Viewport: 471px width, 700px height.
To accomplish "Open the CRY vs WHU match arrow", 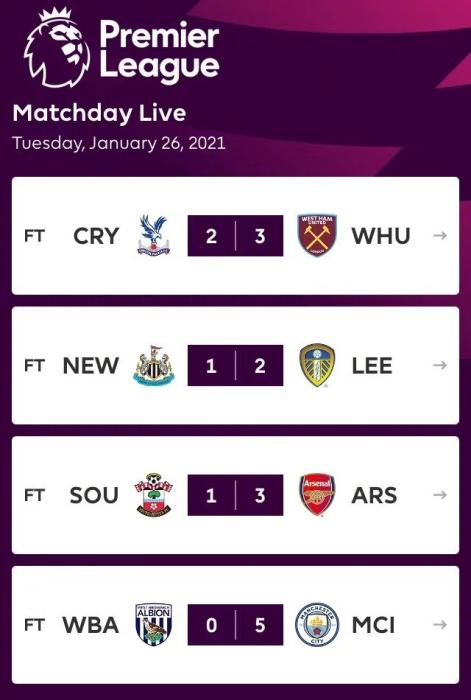I will point(440,235).
